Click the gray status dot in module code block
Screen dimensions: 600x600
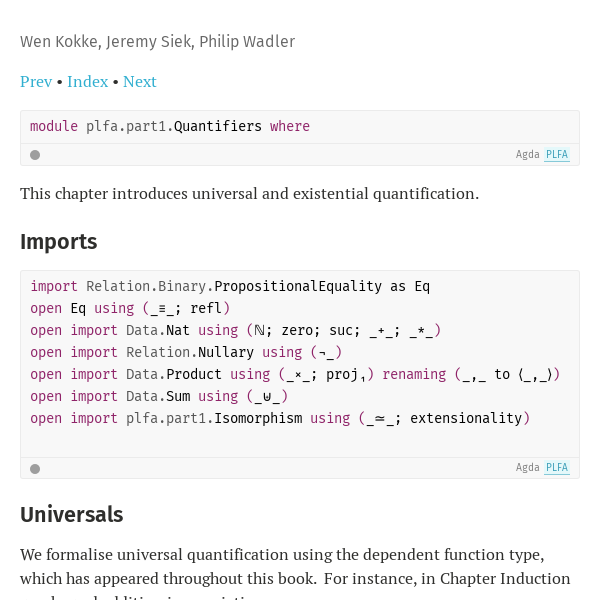coord(35,155)
